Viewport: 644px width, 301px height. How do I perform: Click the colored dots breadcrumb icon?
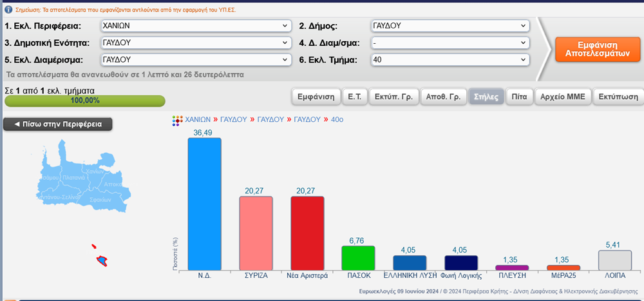pos(177,121)
